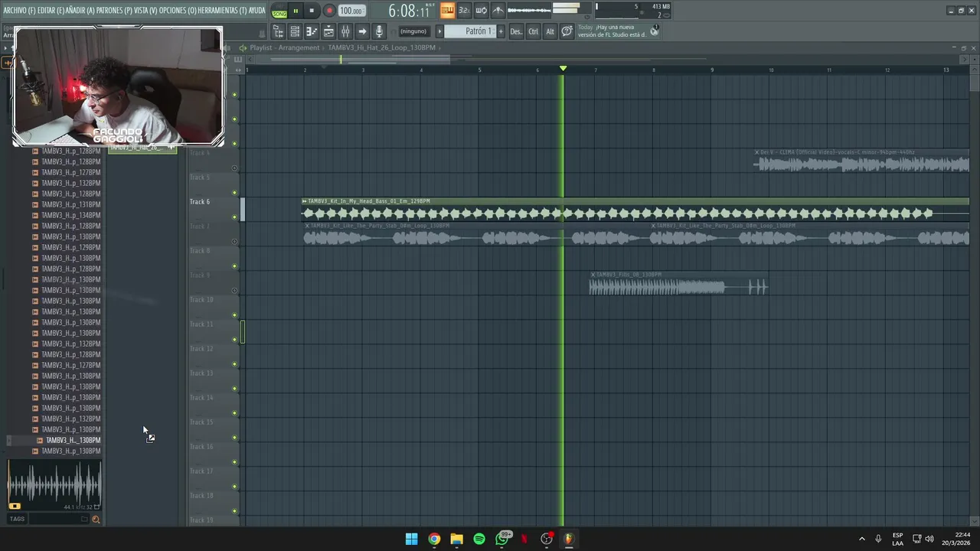The width and height of the screenshot is (980, 551).
Task: Click the Des.. button
Action: [516, 31]
